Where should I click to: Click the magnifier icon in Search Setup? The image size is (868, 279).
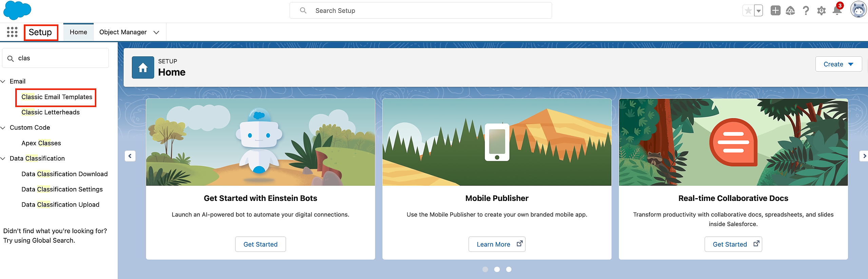pyautogui.click(x=303, y=11)
